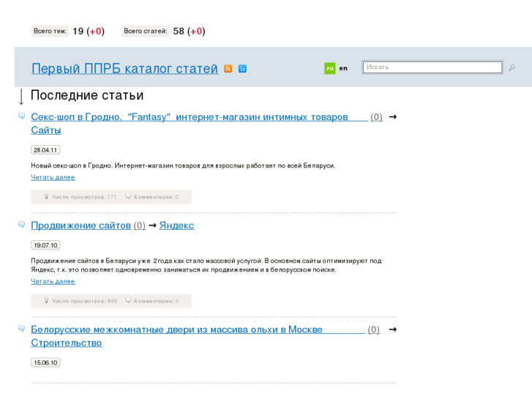Click comment bubble icon in Продвижение stats bar
The width and height of the screenshot is (532, 399).
pos(128,300)
